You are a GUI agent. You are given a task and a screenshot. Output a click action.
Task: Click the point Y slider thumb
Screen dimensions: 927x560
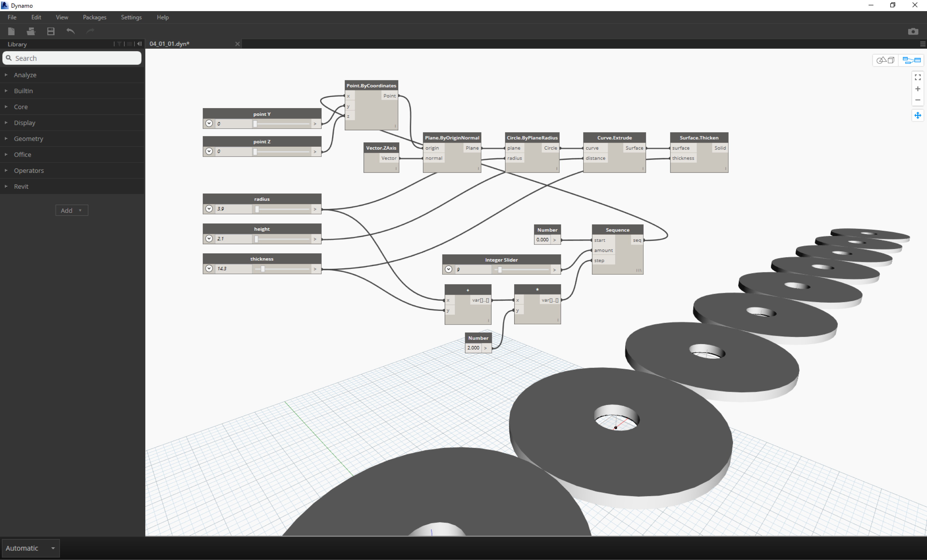255,124
